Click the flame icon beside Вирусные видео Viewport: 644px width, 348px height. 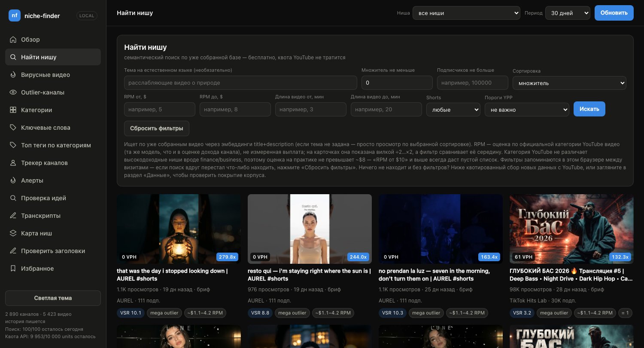click(x=13, y=75)
